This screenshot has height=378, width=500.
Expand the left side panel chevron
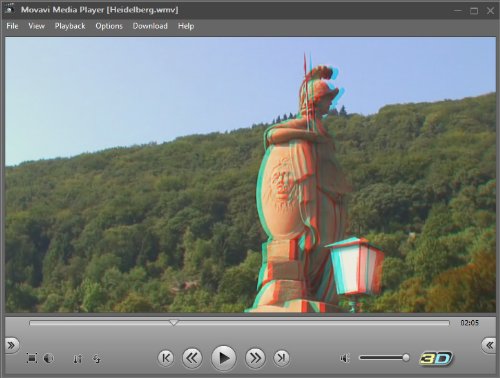coord(11,345)
